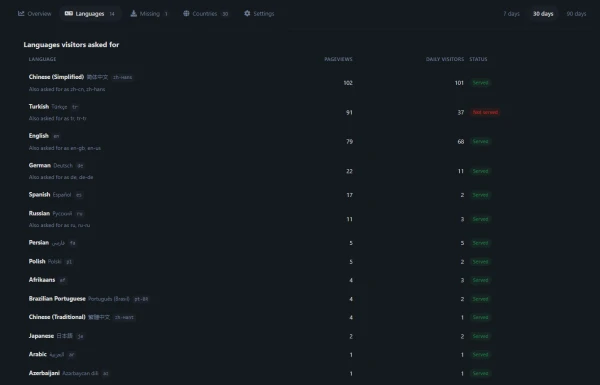
Task: Select the Arabic language name
Action: click(x=38, y=354)
